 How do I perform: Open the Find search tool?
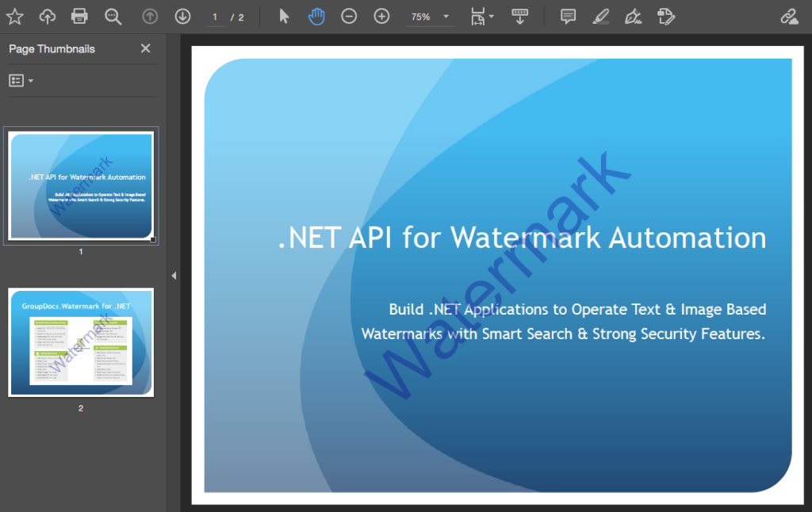pos(111,16)
